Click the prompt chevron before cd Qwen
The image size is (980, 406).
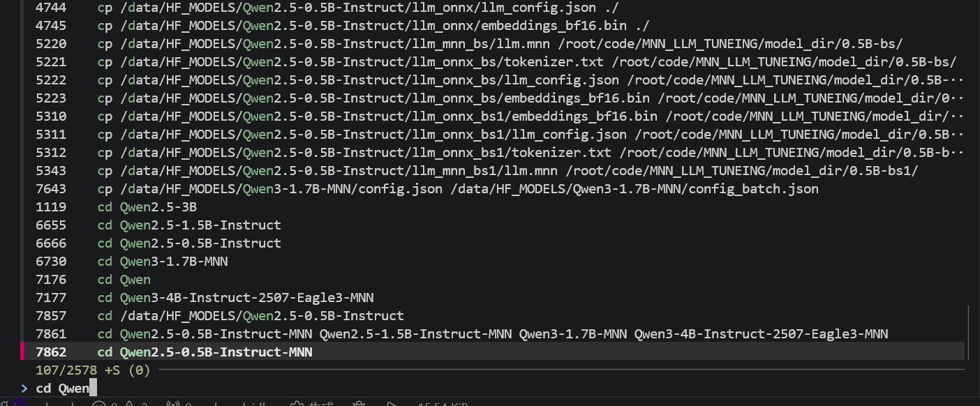[x=24, y=388]
